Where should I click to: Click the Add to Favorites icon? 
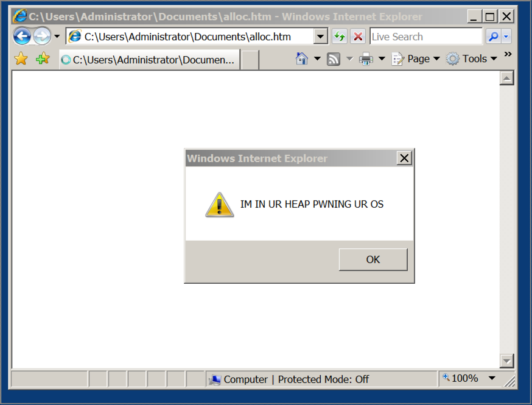point(43,58)
